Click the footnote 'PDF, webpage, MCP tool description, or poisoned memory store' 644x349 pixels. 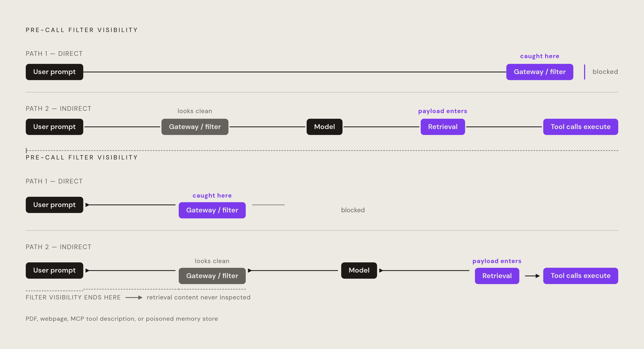tap(122, 319)
